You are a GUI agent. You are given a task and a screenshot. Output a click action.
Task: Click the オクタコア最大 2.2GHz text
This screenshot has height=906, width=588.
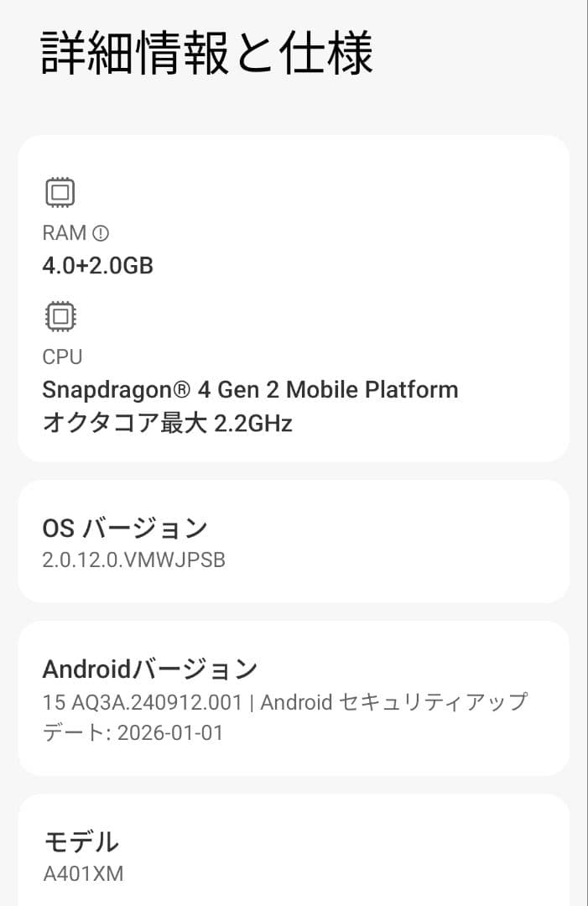click(x=168, y=424)
